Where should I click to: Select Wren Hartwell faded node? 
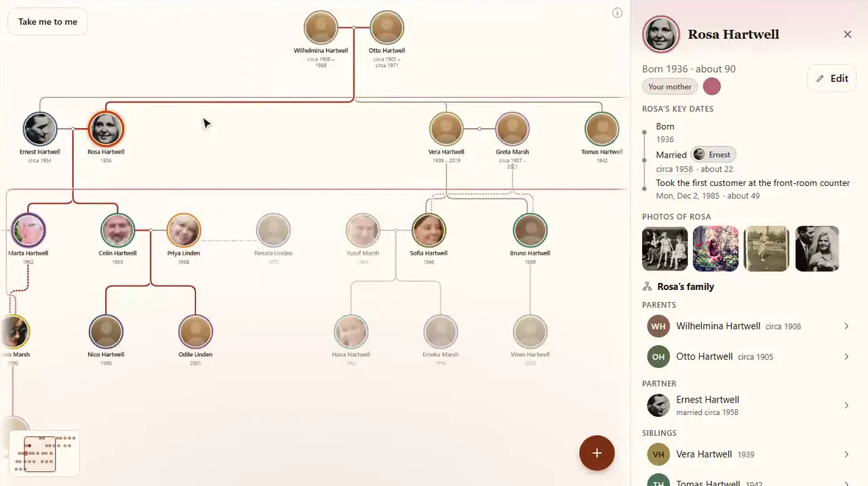click(530, 331)
